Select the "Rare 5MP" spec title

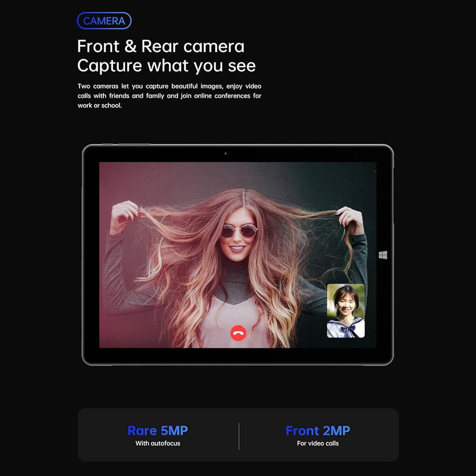[158, 431]
